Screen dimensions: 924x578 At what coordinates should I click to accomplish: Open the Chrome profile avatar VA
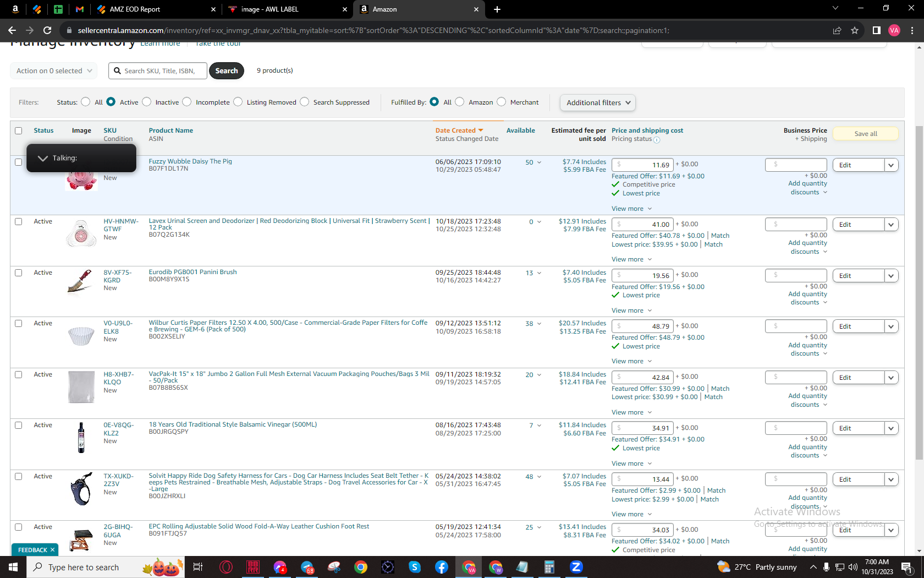pos(894,30)
